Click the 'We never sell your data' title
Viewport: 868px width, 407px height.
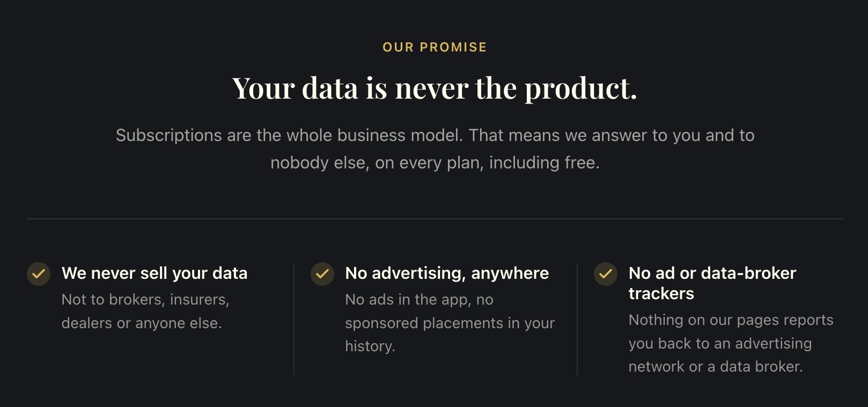pos(155,273)
